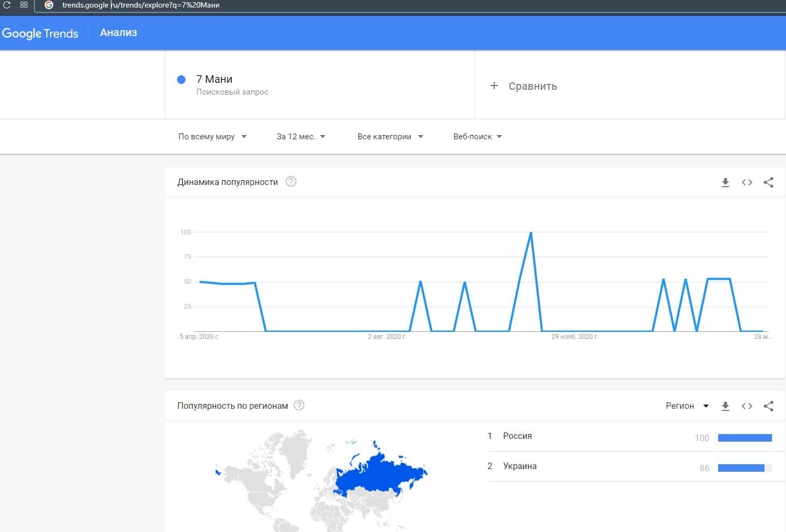This screenshot has width=786, height=532.
Task: Open the browser tab grid icon
Action: point(24,5)
